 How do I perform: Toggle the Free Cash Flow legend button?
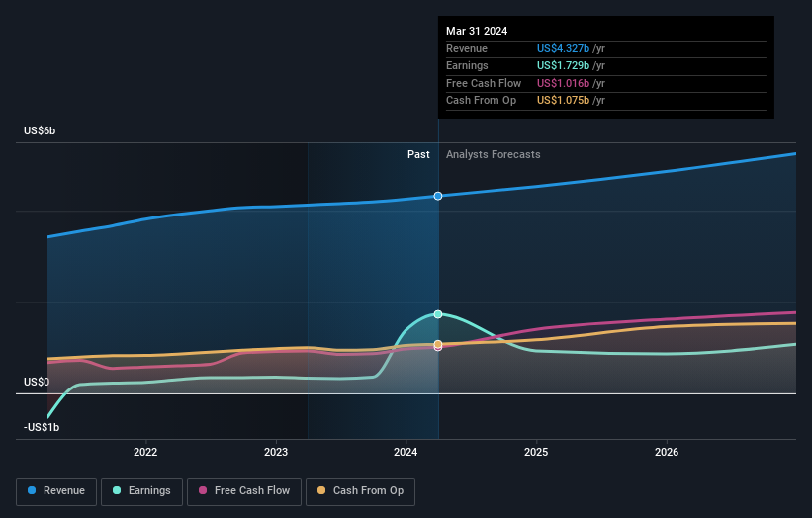click(x=244, y=491)
